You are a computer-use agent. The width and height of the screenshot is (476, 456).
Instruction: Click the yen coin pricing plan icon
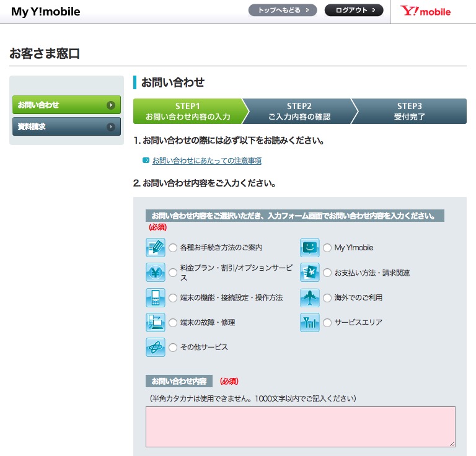[x=156, y=273]
